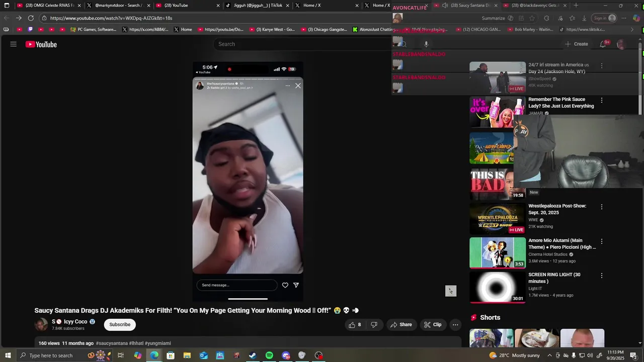The width and height of the screenshot is (644, 362).
Task: Click the Create button on YouTube
Action: point(576,44)
